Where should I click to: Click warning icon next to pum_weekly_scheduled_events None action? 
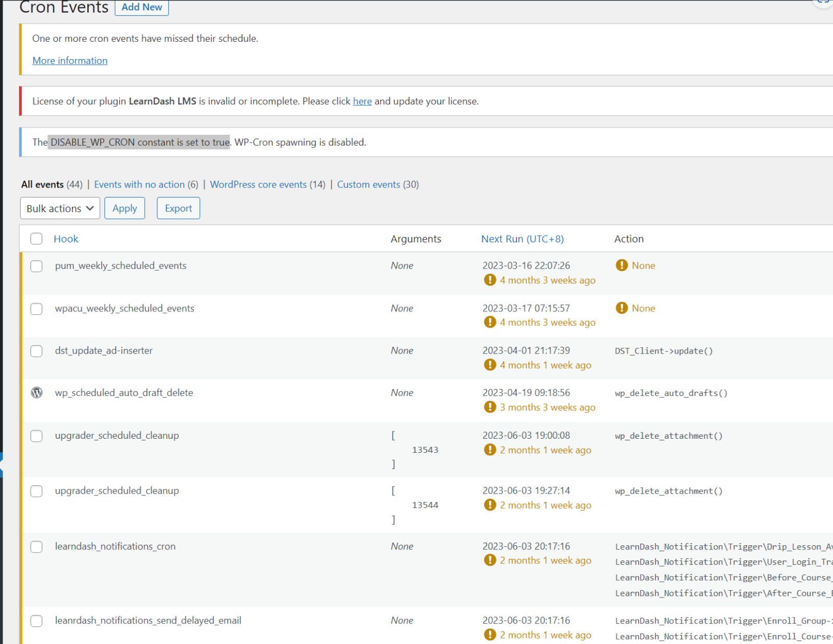point(621,265)
